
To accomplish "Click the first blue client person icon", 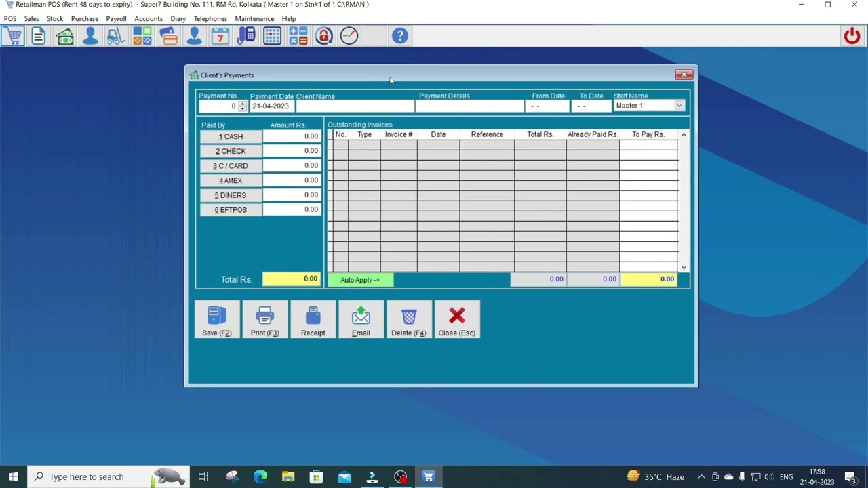I will (90, 36).
